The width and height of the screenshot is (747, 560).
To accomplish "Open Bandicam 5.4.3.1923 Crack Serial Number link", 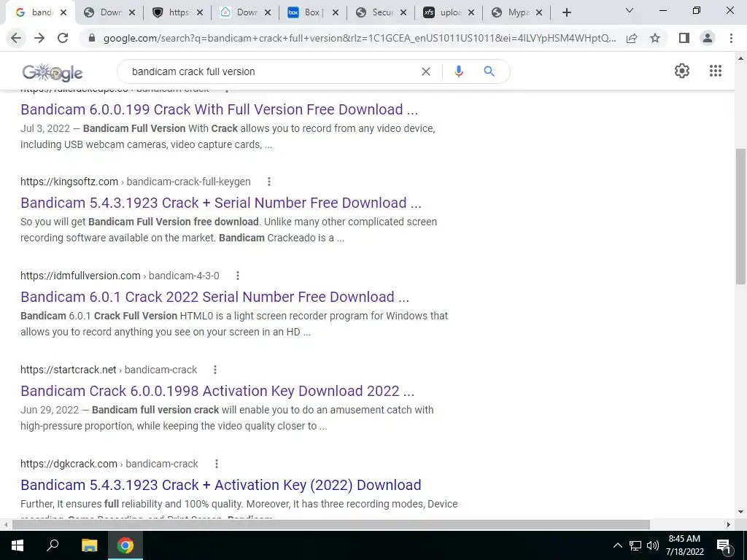I will (x=221, y=203).
